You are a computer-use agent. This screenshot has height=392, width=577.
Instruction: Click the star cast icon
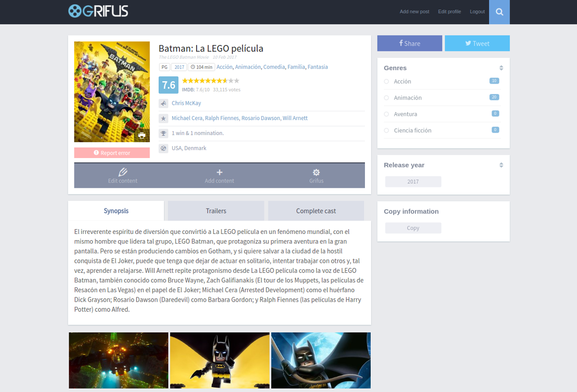pos(163,118)
